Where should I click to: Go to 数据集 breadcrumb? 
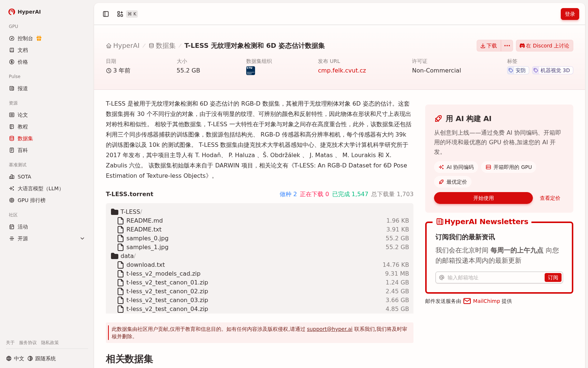[x=162, y=46]
